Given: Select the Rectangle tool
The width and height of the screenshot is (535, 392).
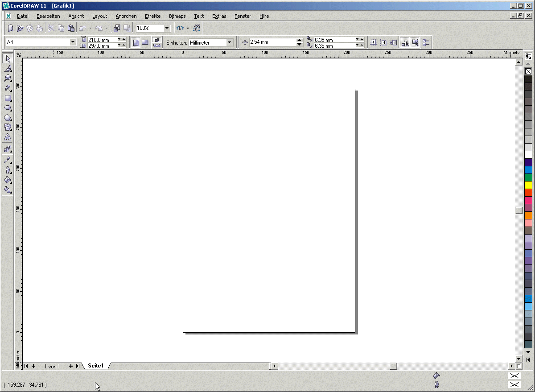Looking at the screenshot, I should (8, 98).
